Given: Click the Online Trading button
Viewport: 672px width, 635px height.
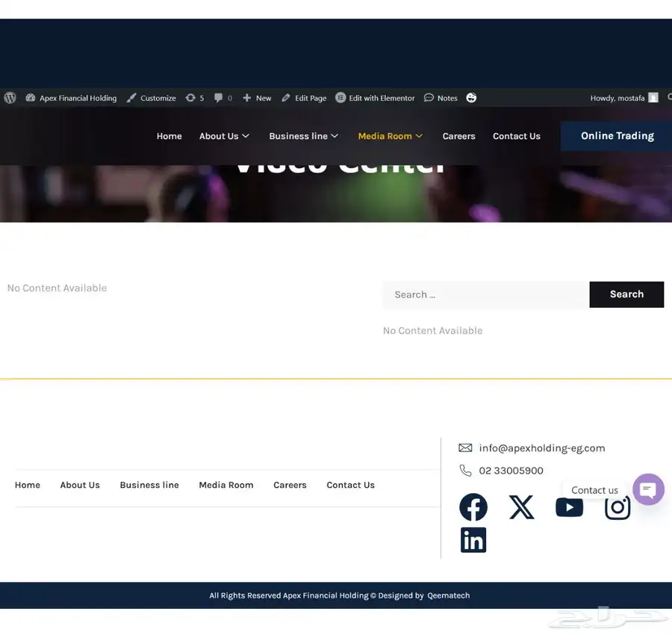Looking at the screenshot, I should point(616,136).
